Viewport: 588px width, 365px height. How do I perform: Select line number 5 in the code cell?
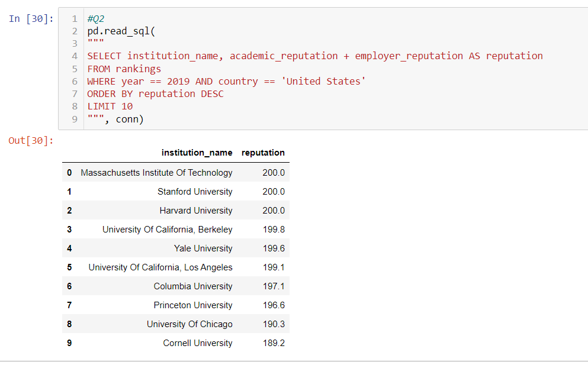pyautogui.click(x=74, y=69)
